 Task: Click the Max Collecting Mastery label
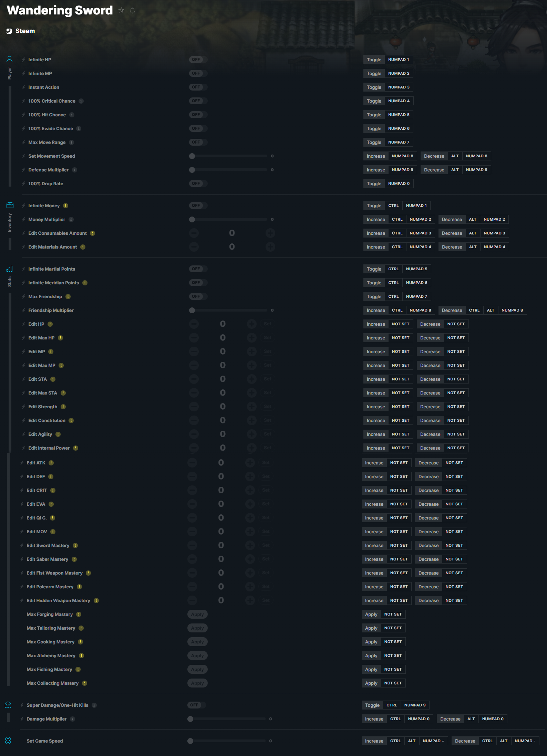(53, 683)
